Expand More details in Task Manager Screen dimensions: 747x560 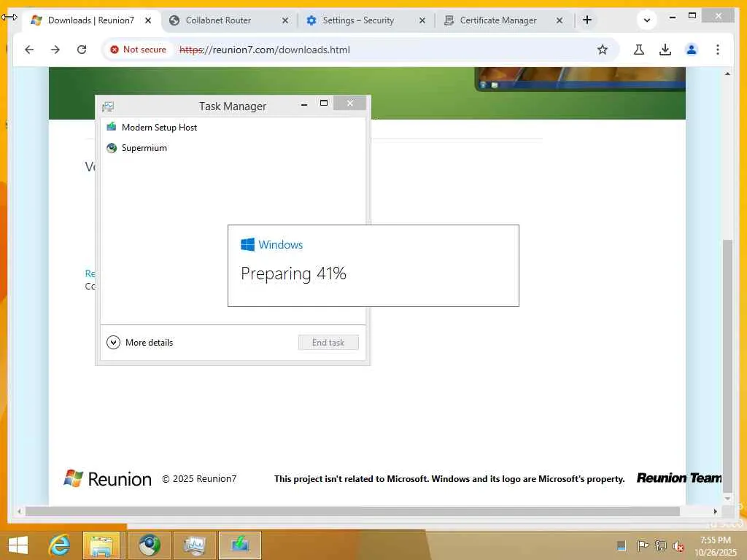[140, 343]
